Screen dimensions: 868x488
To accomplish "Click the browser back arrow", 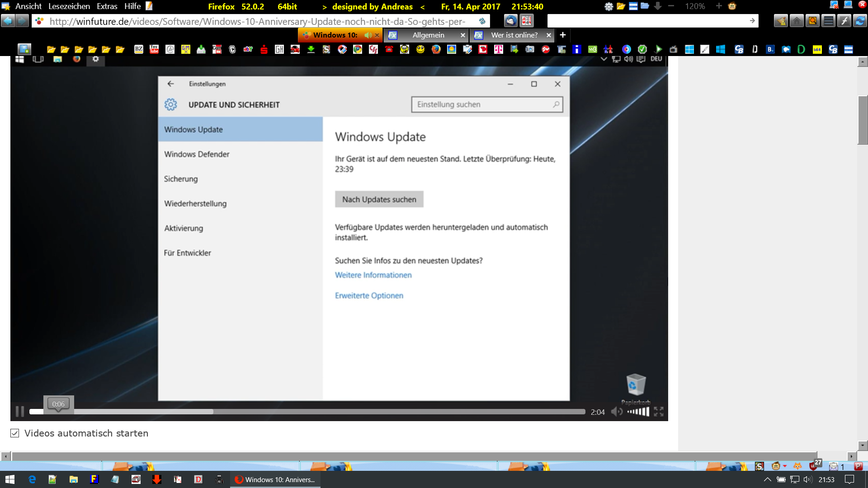I will pyautogui.click(x=8, y=21).
